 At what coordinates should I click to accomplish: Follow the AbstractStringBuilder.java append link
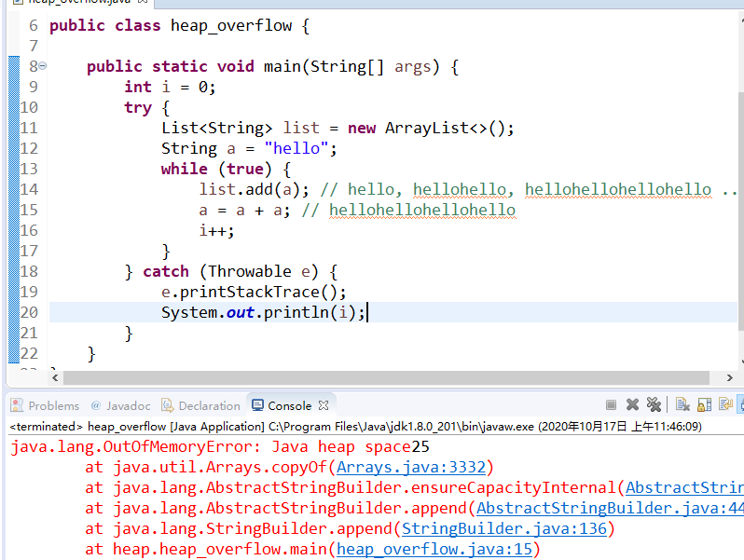point(610,509)
